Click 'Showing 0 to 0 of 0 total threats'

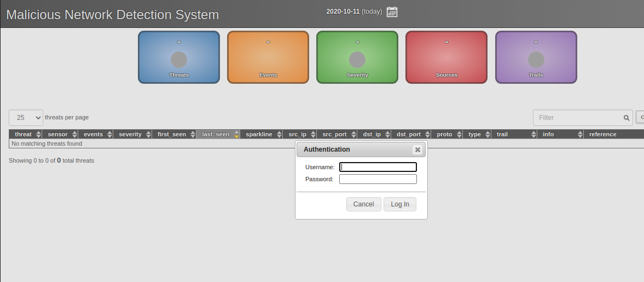point(51,160)
